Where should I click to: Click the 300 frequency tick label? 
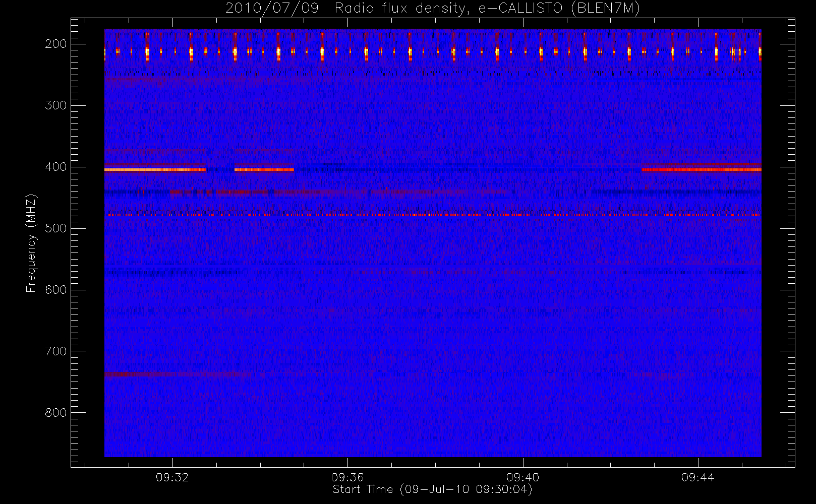pos(56,105)
